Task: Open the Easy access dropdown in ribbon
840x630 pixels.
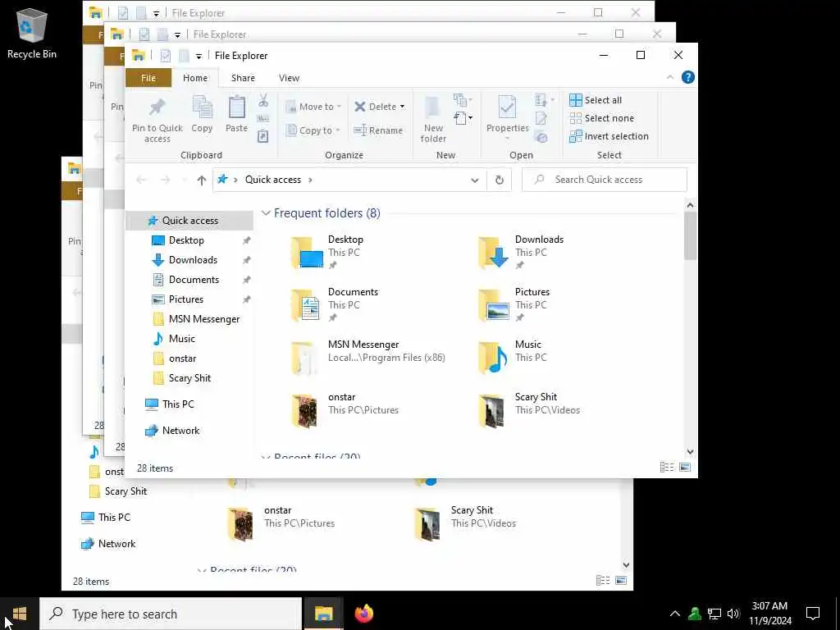Action: [463, 118]
